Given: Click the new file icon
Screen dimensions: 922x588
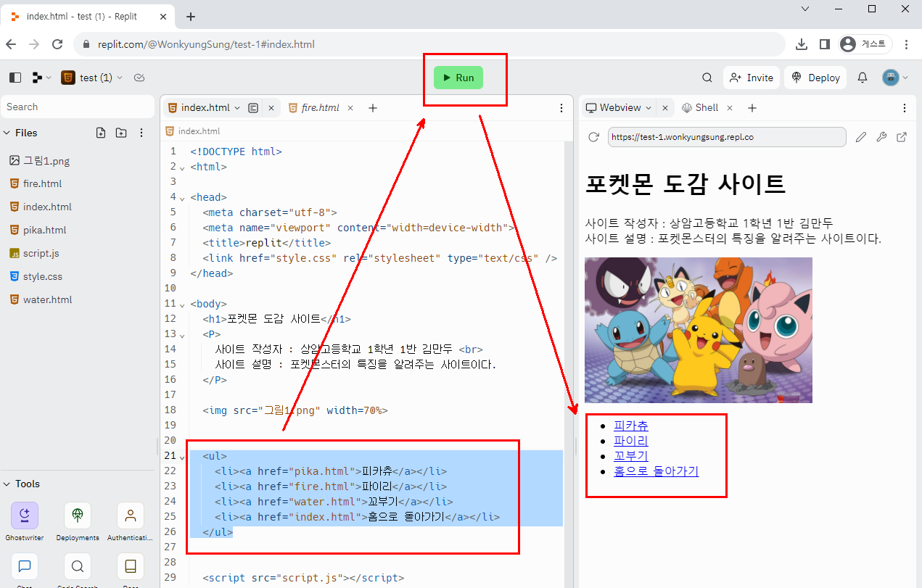Looking at the screenshot, I should pyautogui.click(x=101, y=133).
